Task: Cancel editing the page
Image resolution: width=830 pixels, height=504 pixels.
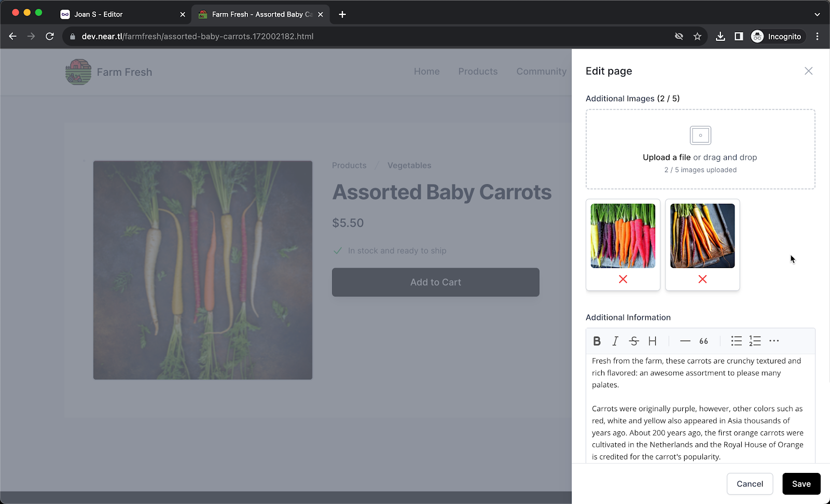Action: click(750, 484)
